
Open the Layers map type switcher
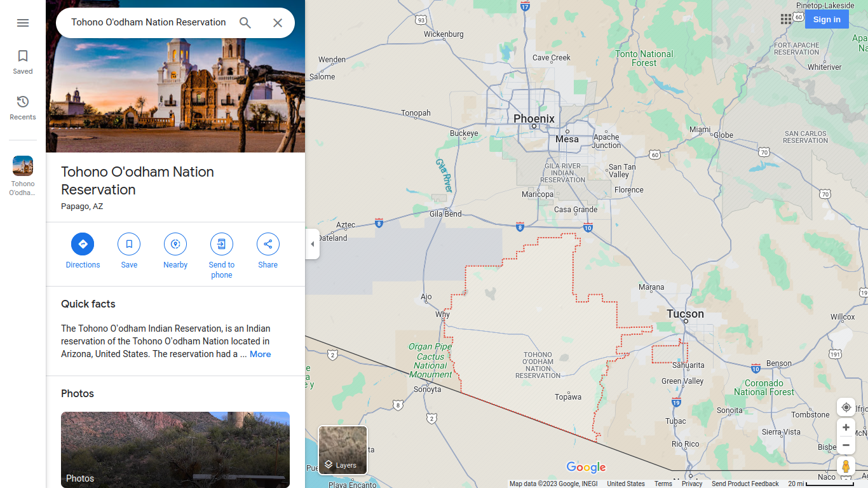343,451
